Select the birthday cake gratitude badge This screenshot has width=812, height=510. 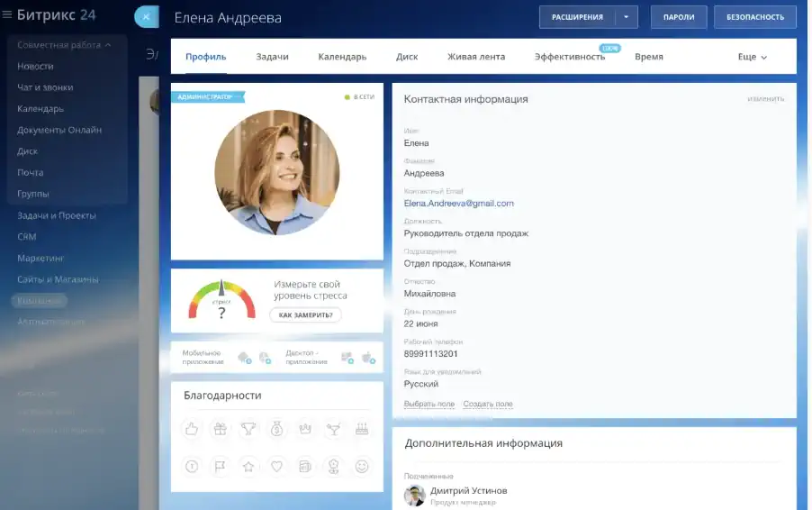[x=362, y=429]
